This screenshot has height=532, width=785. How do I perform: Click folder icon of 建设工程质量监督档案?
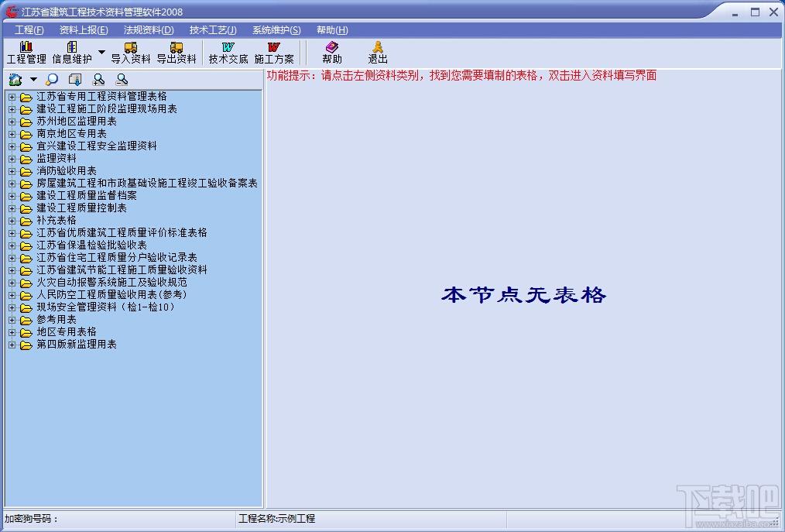[26, 197]
